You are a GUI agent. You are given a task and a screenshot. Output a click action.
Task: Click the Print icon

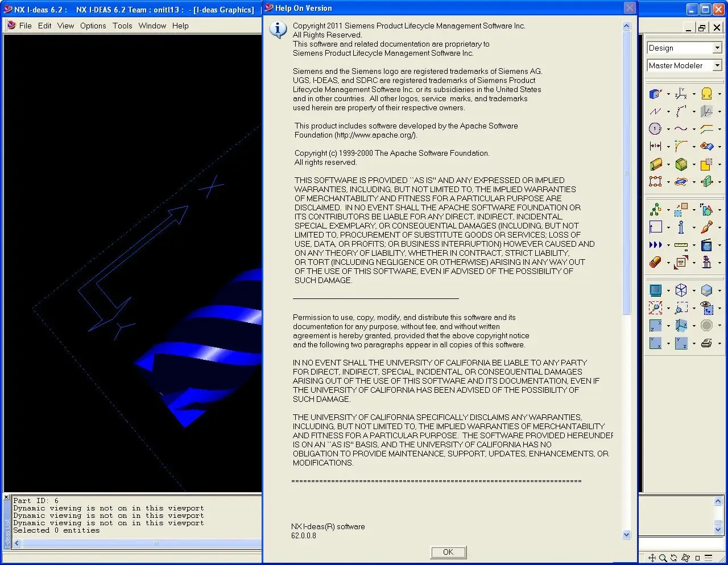[x=706, y=343]
